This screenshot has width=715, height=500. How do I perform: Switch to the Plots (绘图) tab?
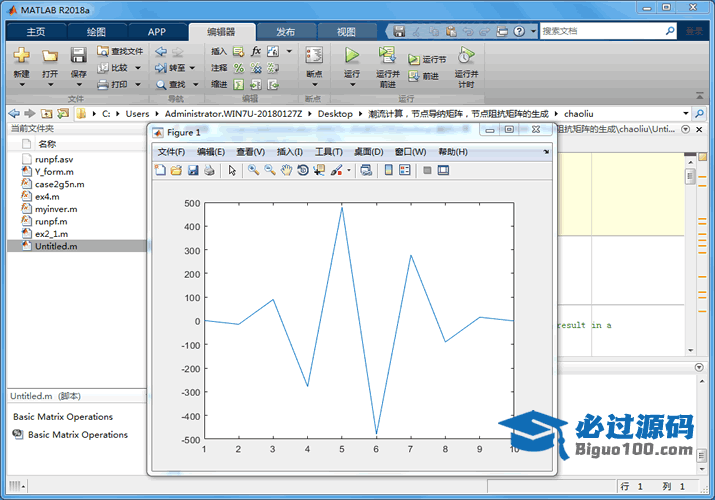point(96,32)
